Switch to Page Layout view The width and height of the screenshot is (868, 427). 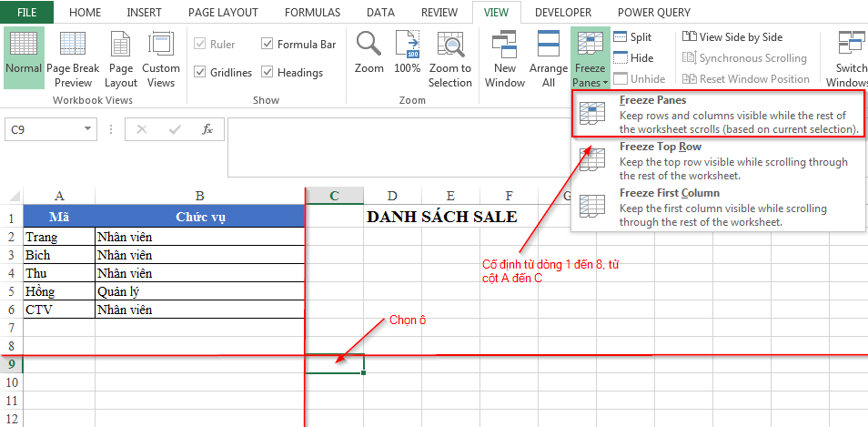point(121,57)
